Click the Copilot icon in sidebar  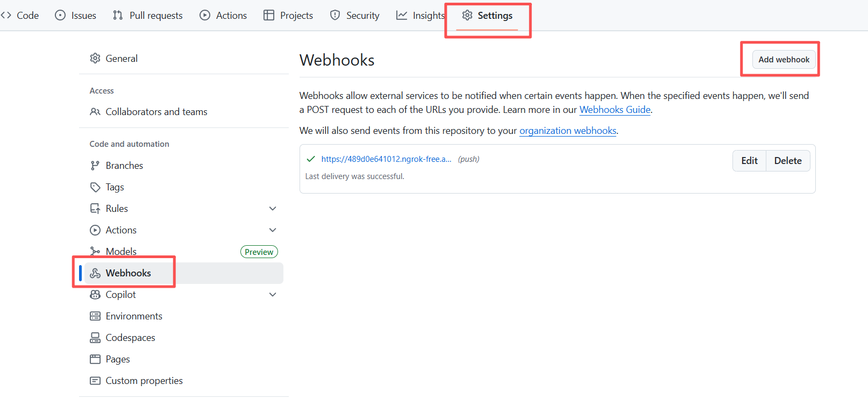(x=95, y=295)
